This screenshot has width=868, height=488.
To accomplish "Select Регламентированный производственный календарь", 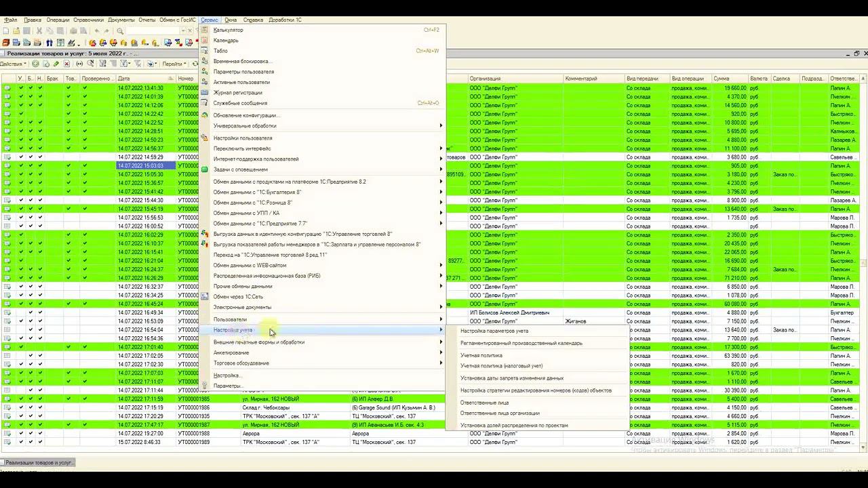I will (537, 344).
